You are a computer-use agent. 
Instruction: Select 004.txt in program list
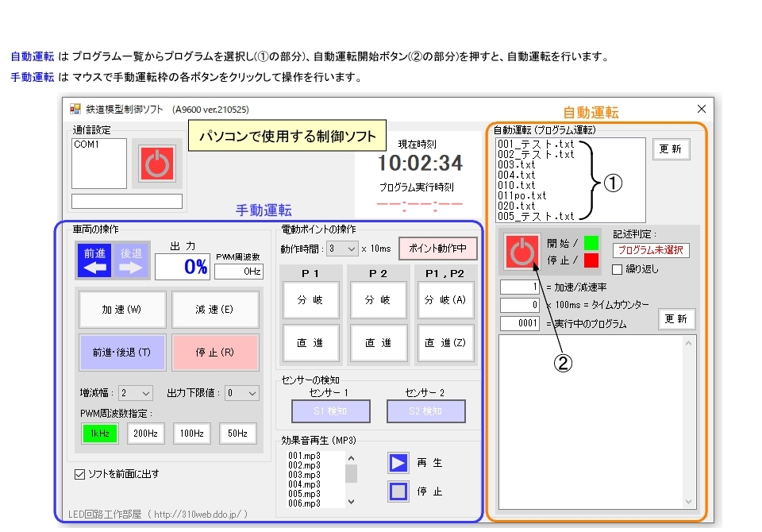[x=516, y=175]
